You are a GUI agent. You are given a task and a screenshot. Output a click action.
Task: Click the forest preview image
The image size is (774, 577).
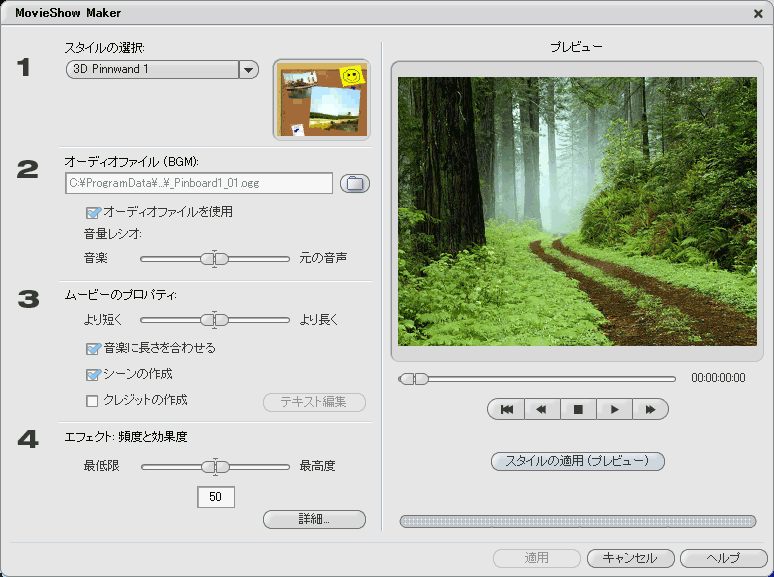[577, 211]
